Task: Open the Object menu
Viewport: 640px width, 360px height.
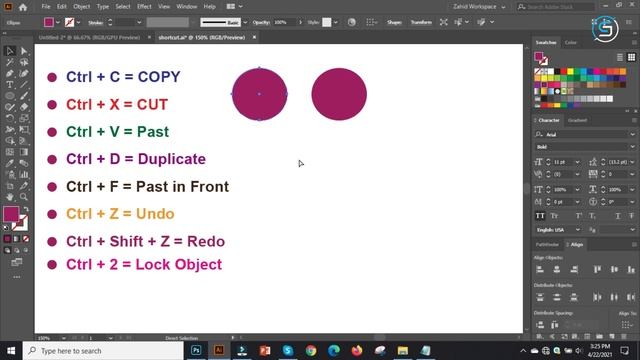Action: pyautogui.click(x=81, y=7)
